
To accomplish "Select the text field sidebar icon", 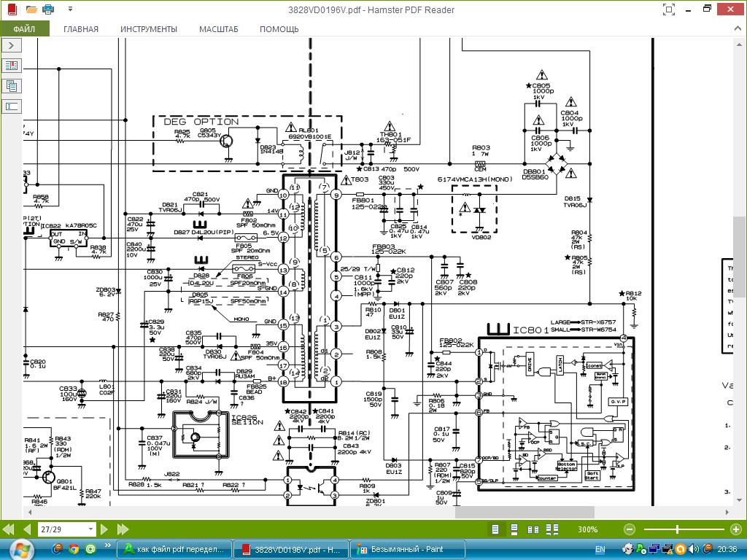I will tap(12, 106).
